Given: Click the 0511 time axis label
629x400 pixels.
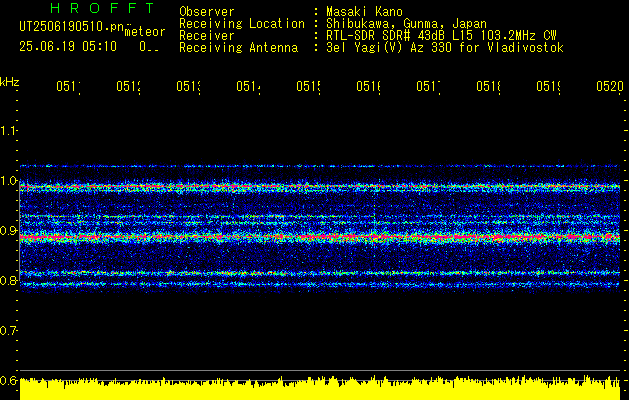Looking at the screenshot, I should pos(68,86).
